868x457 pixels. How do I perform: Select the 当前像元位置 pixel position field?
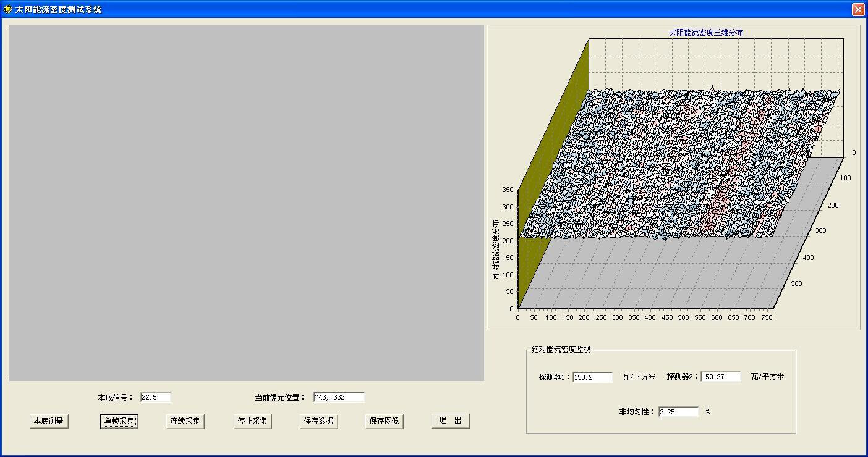tap(339, 397)
